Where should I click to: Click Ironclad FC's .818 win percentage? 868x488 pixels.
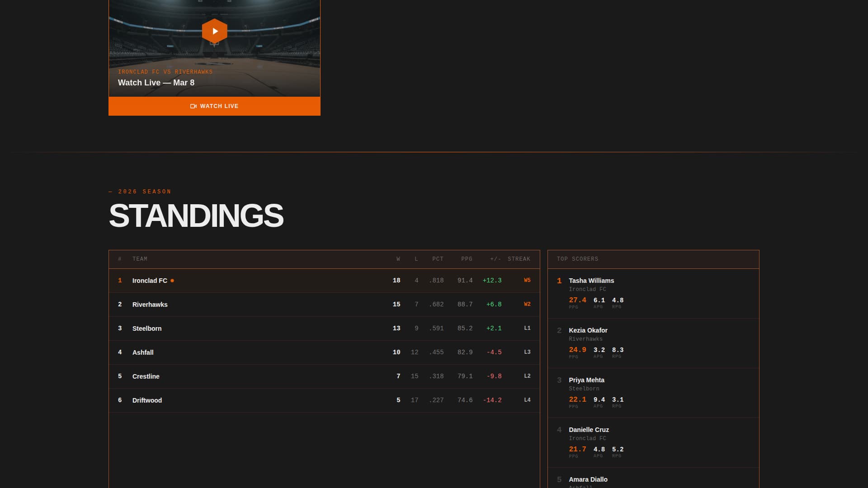pos(436,281)
